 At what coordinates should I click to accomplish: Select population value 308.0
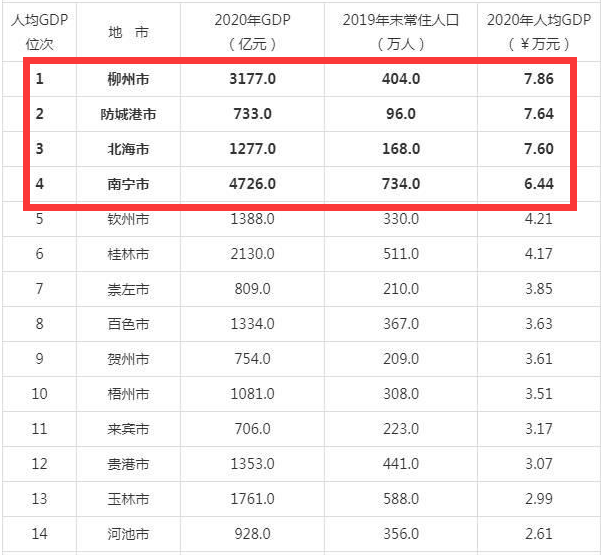(401, 394)
